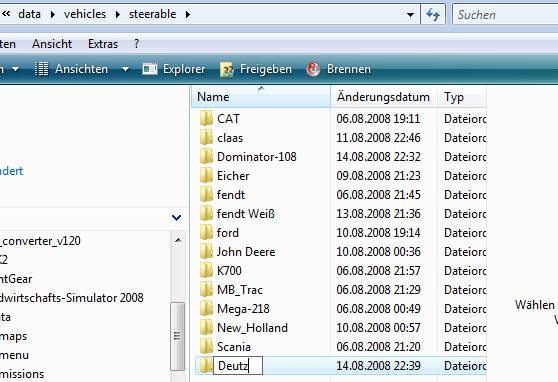The height and width of the screenshot is (382, 558).
Task: Select the John Deere folder
Action: 246,252
